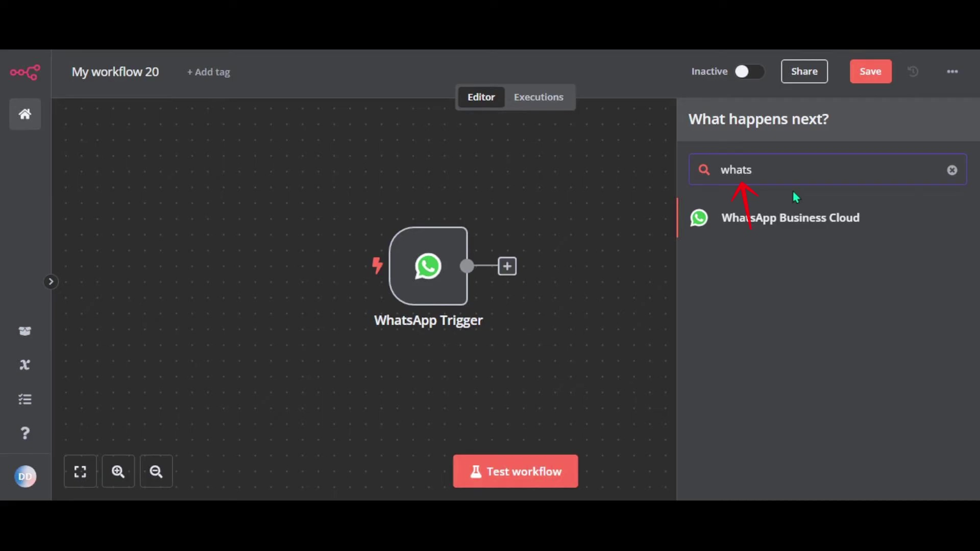
Task: Open the executions list icon in sidebar
Action: (x=25, y=399)
